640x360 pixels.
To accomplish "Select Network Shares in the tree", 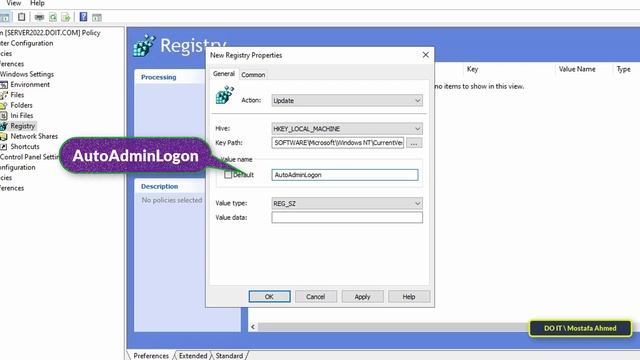I will click(x=34, y=136).
